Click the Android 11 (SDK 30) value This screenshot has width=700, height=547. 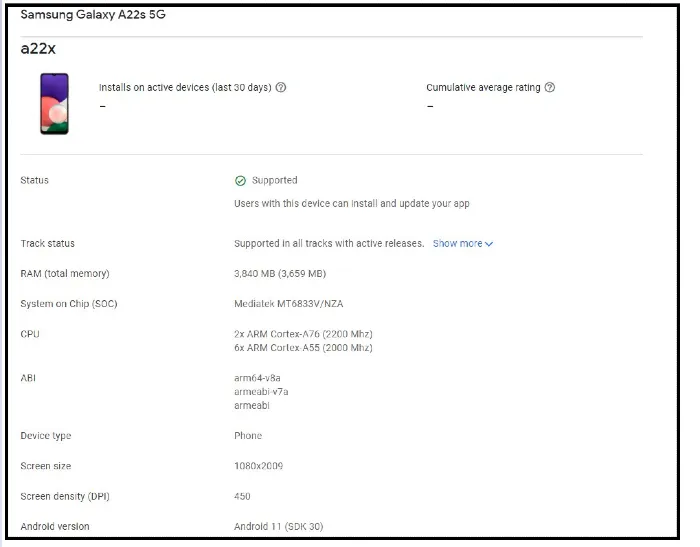click(x=279, y=527)
